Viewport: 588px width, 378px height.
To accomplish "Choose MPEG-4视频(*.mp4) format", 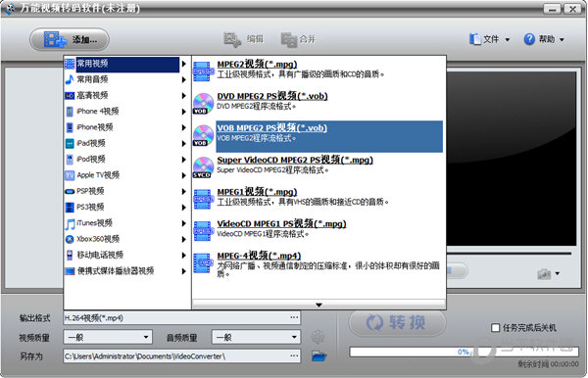I will 318,265.
